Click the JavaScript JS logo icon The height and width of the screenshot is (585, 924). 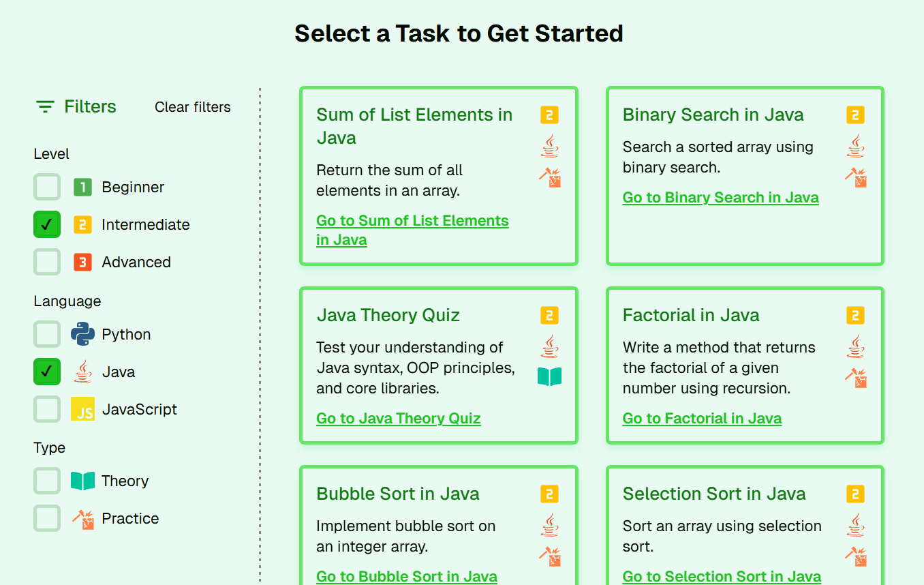(82, 409)
